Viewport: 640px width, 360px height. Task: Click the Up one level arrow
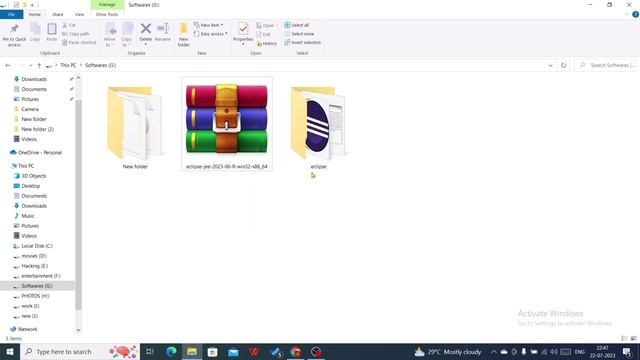(x=39, y=65)
